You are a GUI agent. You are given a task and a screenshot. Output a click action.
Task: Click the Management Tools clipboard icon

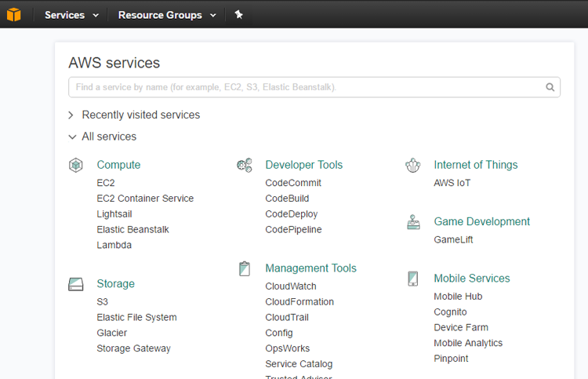pos(245,268)
